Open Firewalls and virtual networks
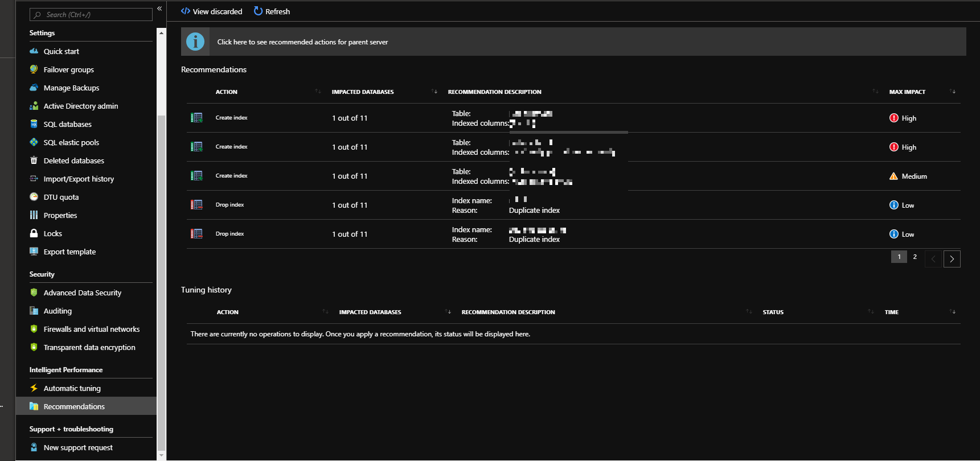The image size is (980, 461). (x=91, y=329)
